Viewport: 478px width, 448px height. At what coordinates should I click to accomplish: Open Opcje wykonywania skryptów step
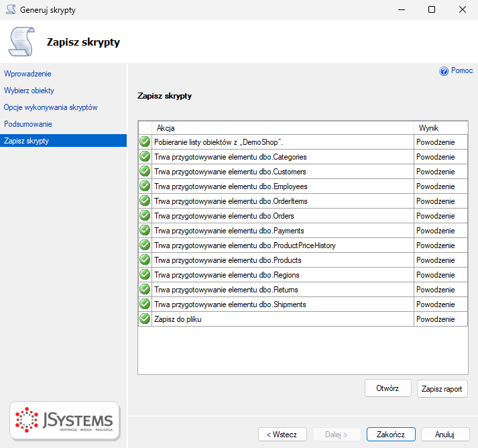click(x=50, y=107)
